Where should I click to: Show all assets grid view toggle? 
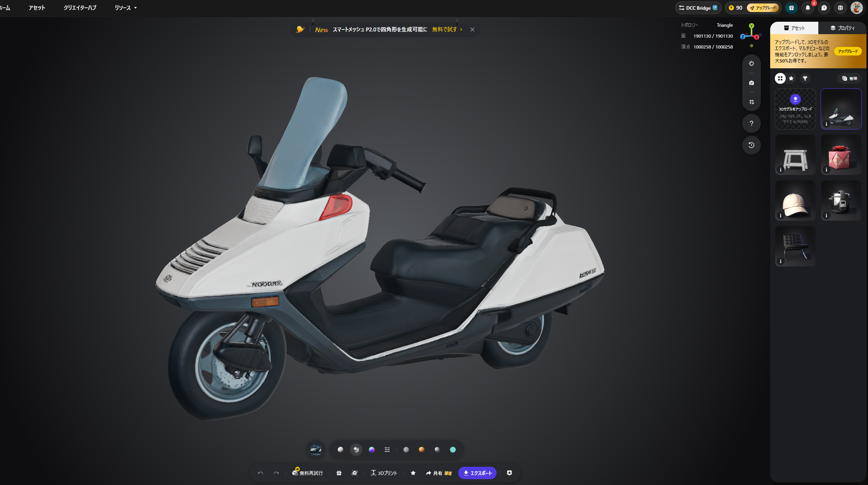coord(780,78)
